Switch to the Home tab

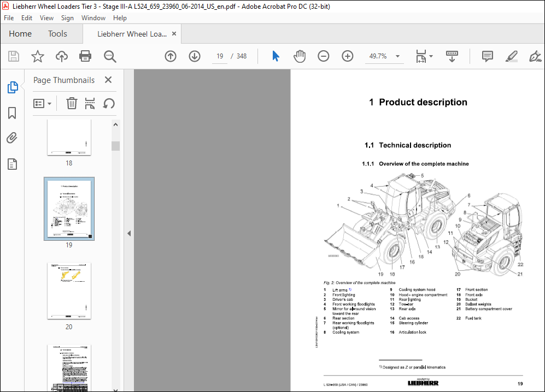(x=20, y=34)
